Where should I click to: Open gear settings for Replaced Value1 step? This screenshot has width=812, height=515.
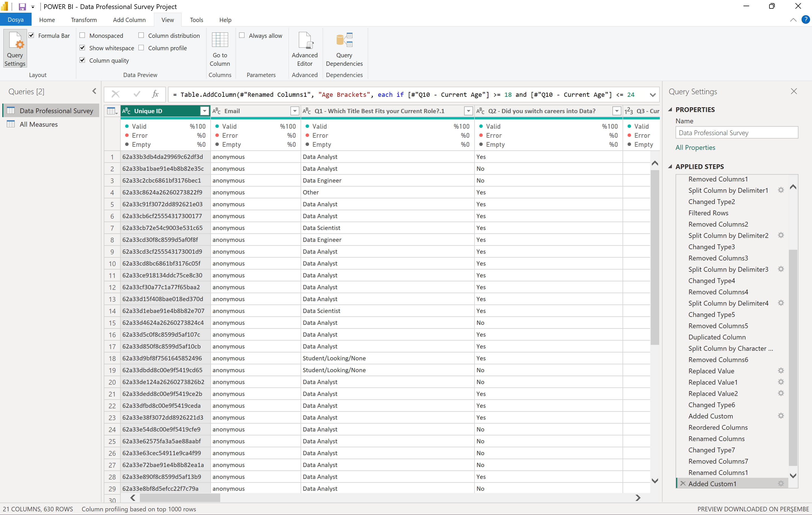click(781, 382)
